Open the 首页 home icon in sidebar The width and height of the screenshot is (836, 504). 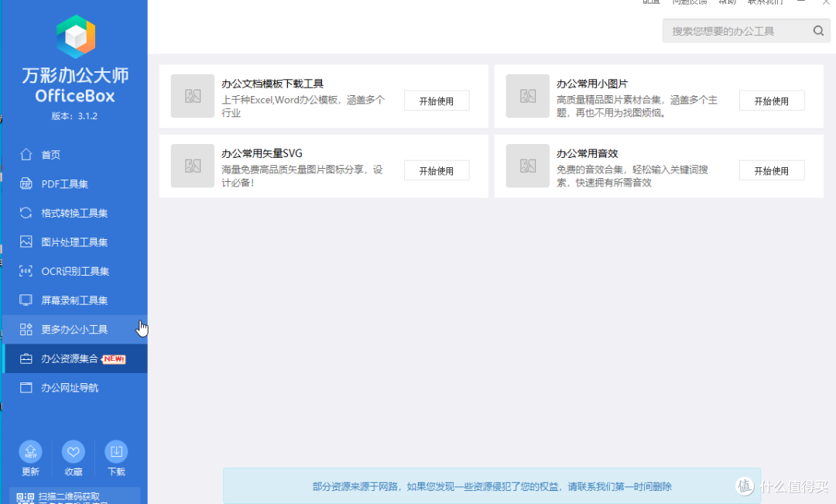(26, 155)
